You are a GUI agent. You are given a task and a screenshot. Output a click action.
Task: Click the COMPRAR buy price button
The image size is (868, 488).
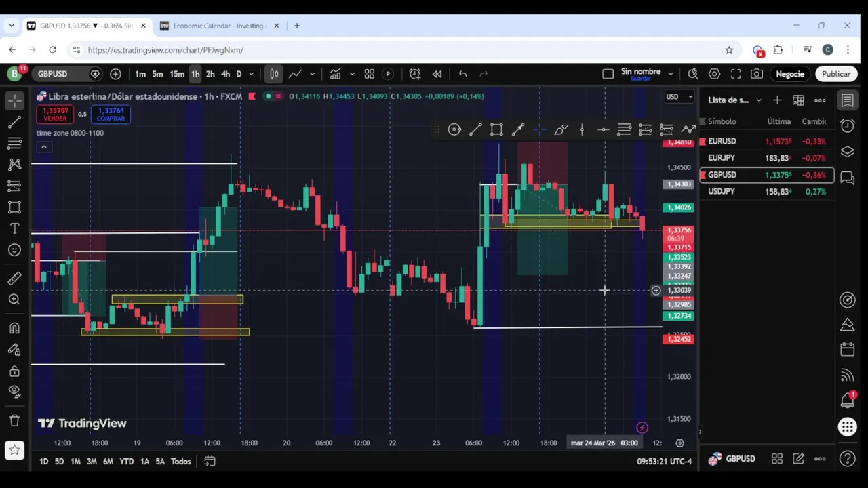click(111, 115)
